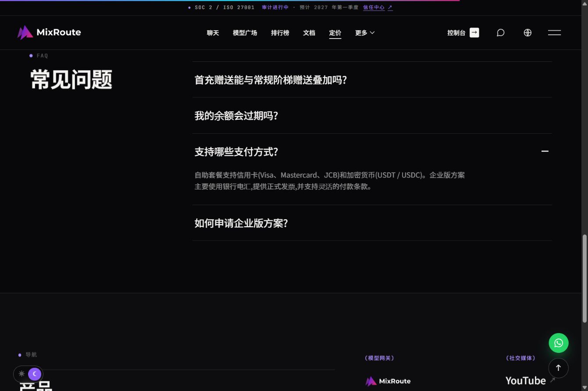Collapse the 支持哪些支付方式 answer with minus icon
Viewport: 588px width, 391px height.
545,151
